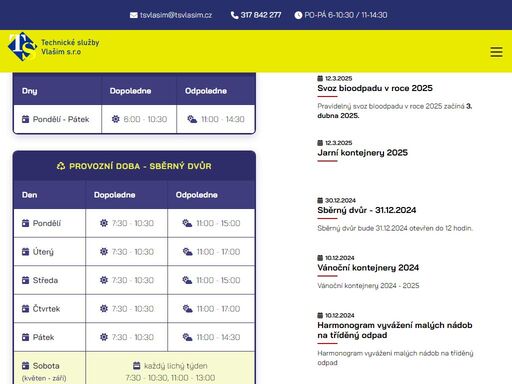This screenshot has height=384, width=512.
Task: Click sun icon in Pondělí morning cell
Action: (104, 223)
